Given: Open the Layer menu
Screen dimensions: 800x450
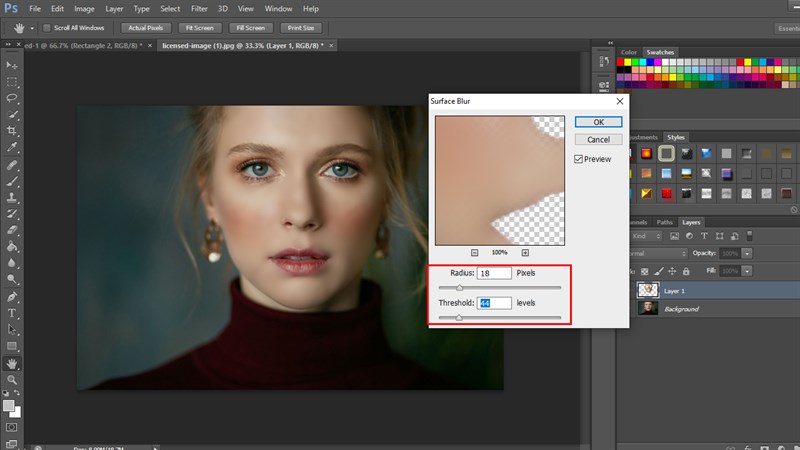Looking at the screenshot, I should pyautogui.click(x=114, y=9).
